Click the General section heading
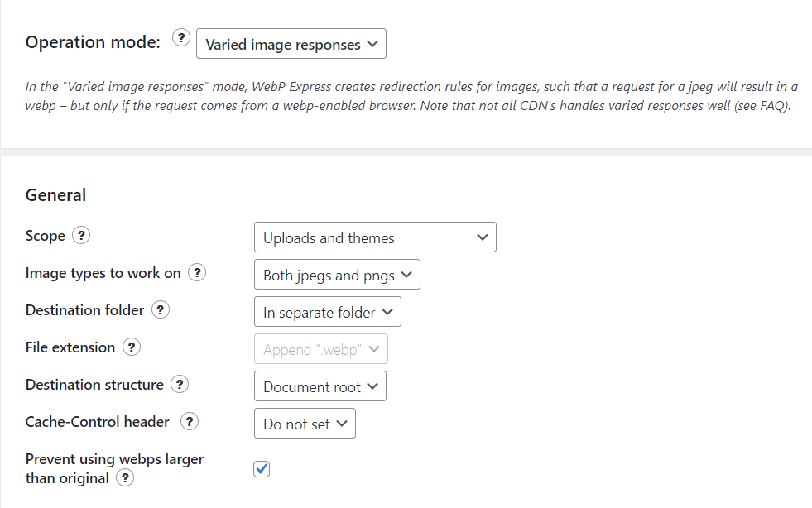Screen dimensions: 812x508 coord(55,195)
